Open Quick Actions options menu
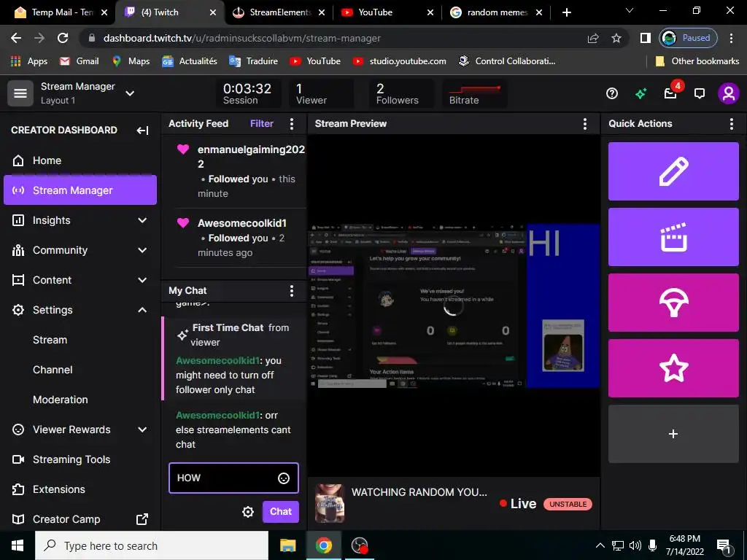The image size is (747, 560). [x=731, y=124]
